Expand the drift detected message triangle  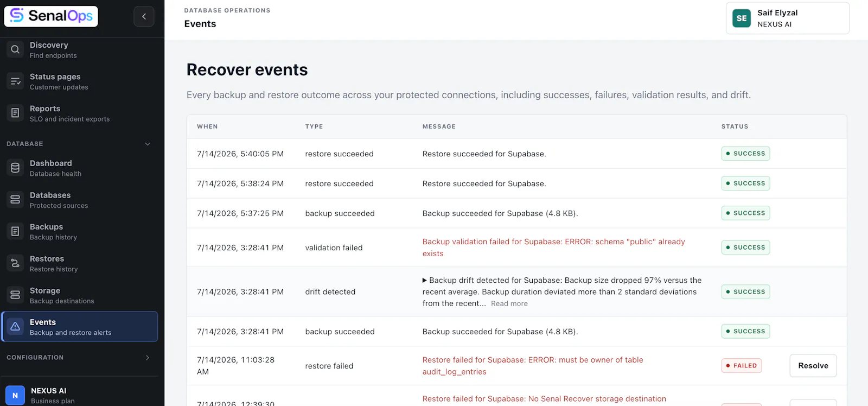pyautogui.click(x=425, y=281)
